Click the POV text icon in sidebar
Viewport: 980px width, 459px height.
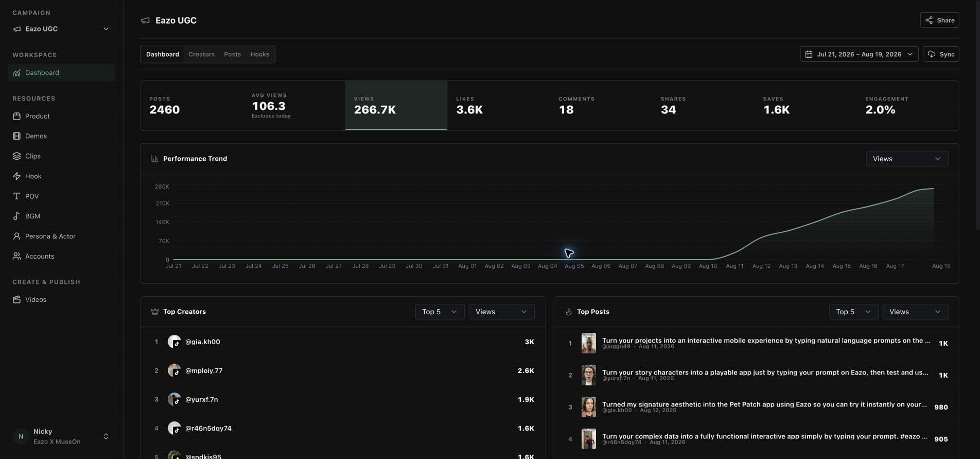pos(16,197)
